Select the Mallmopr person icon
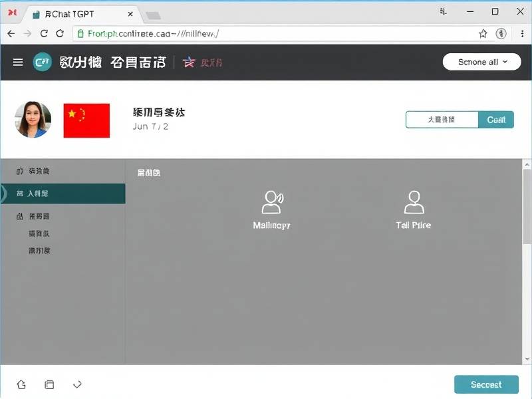The height and width of the screenshot is (399, 532). click(x=271, y=202)
